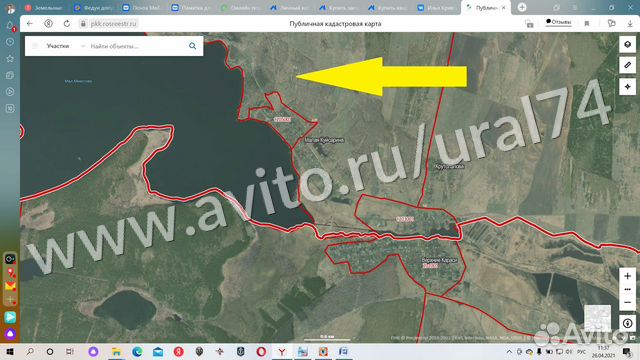Open Yandex Browser from the taskbar
Viewport: 640px width, 360px height.
coord(282,351)
